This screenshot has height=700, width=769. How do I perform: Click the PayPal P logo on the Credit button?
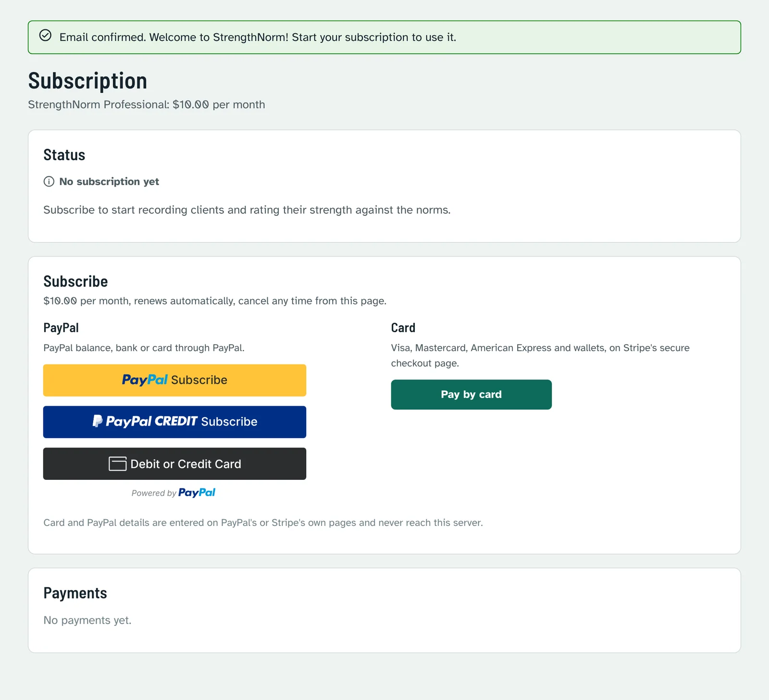(x=98, y=421)
